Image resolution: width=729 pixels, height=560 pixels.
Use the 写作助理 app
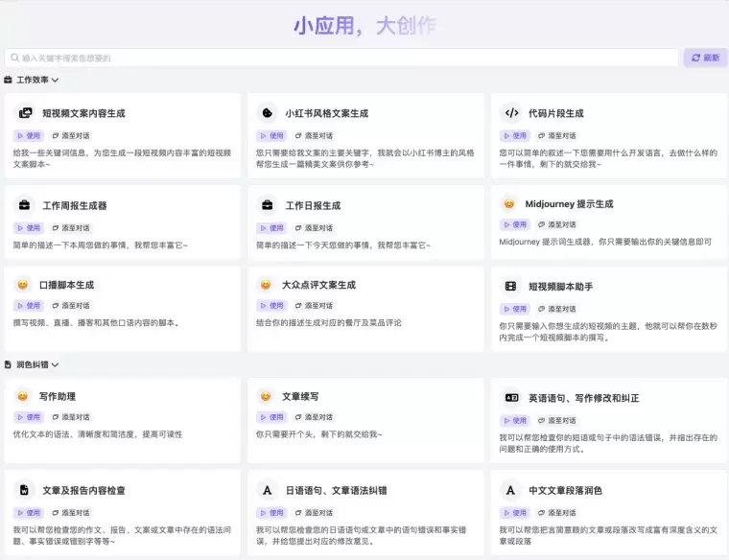[29, 417]
